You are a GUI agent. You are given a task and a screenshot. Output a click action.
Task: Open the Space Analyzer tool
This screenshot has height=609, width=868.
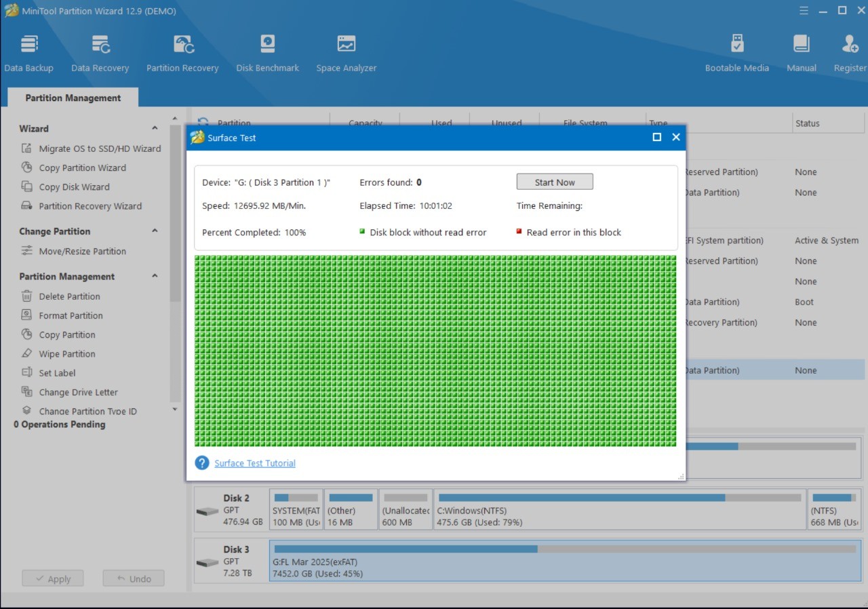346,53
